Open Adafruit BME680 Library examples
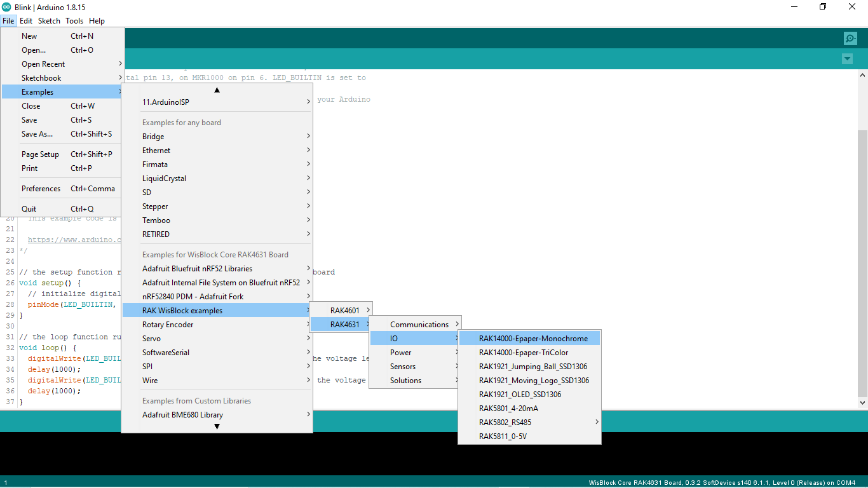The image size is (868, 488). point(217,415)
